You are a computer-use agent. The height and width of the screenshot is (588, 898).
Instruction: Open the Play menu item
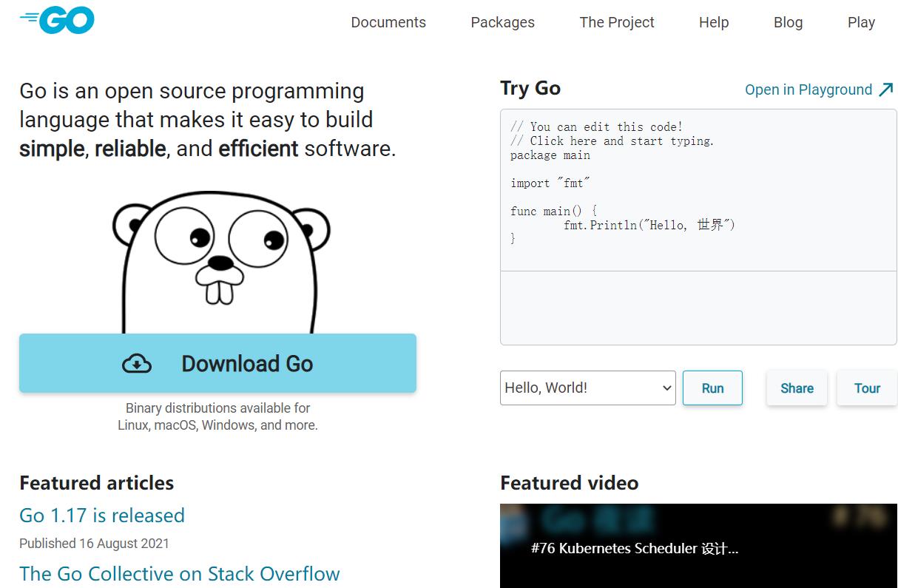coord(861,22)
